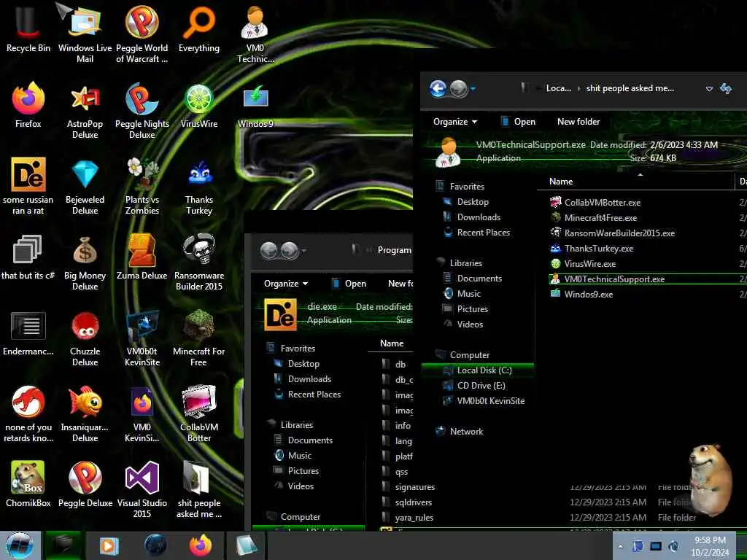Screen dimensions: 747x560
Task: Select the Peggle World of Warcraft icon
Action: click(142, 34)
